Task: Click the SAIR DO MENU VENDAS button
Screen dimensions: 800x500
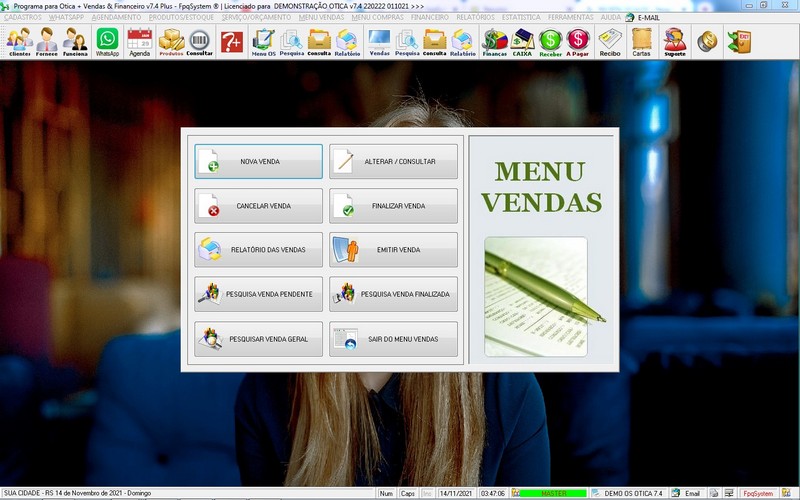Action: click(x=393, y=339)
